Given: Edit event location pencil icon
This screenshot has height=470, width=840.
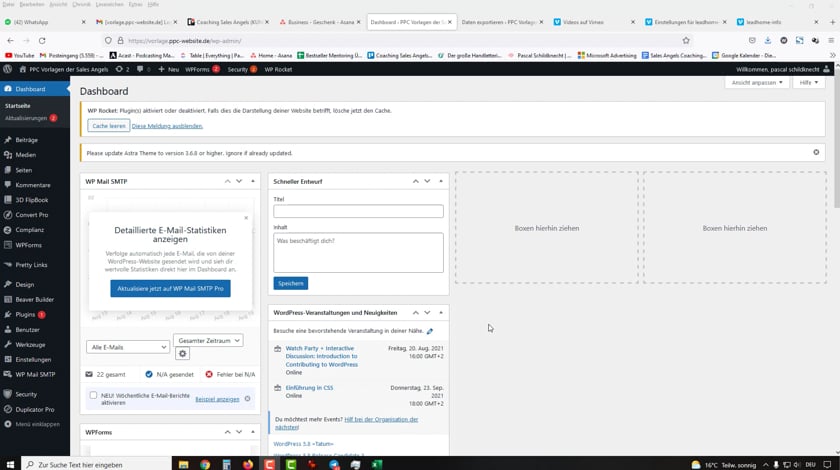Looking at the screenshot, I should point(430,331).
